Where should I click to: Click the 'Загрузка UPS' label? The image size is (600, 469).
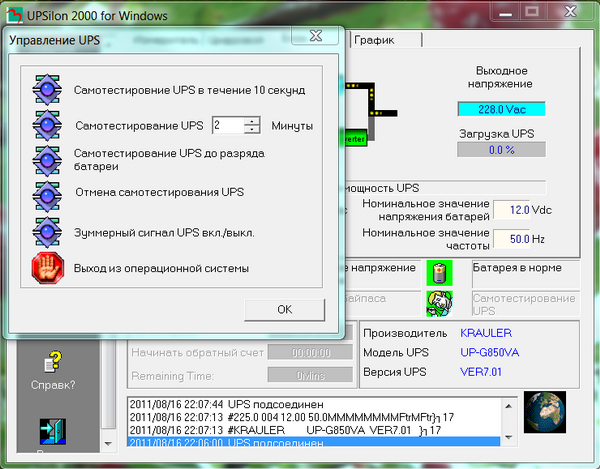coord(497,134)
